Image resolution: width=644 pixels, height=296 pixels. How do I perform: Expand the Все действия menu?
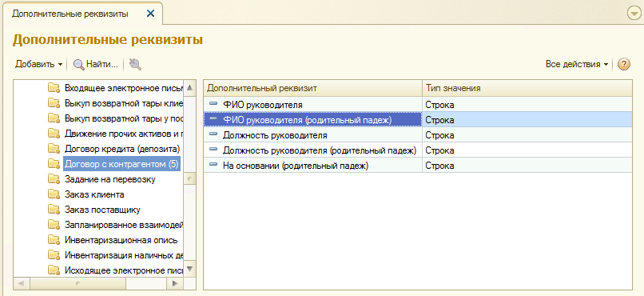[577, 64]
